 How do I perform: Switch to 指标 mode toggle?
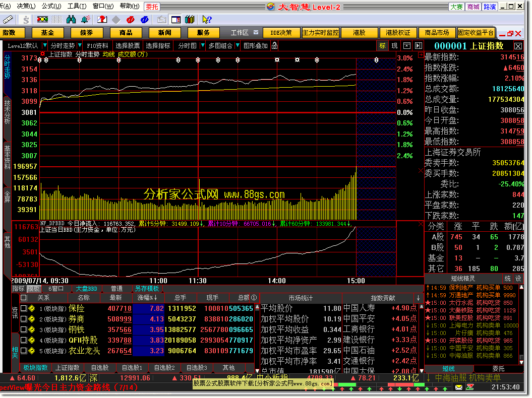(18, 289)
